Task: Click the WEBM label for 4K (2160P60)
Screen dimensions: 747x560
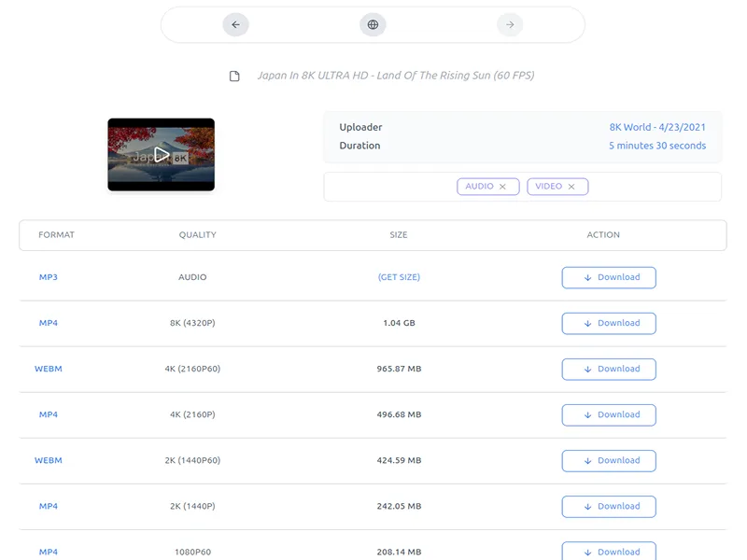Action: pyautogui.click(x=49, y=369)
